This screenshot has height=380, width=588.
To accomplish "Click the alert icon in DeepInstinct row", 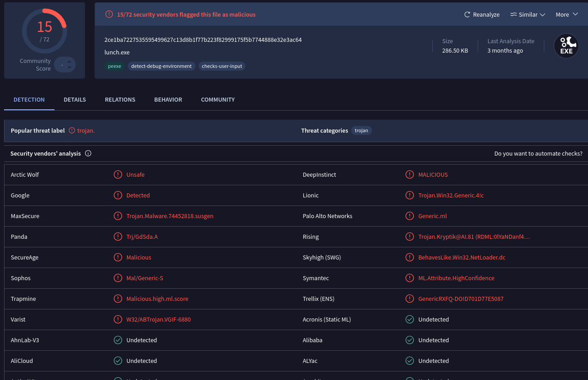I will 410,174.
